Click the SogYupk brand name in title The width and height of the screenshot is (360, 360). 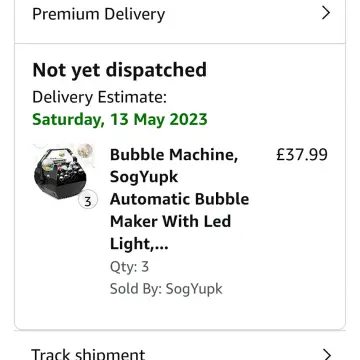[144, 178]
